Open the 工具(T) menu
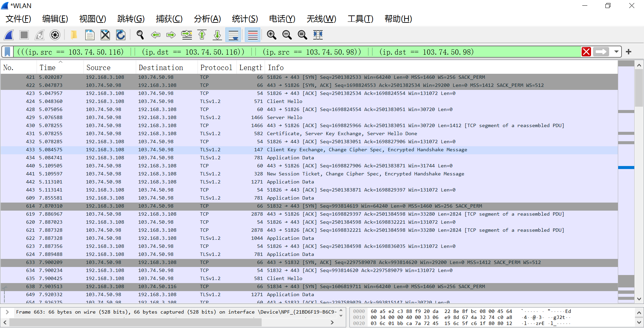Screen dimensions: 644x328 click(360, 19)
